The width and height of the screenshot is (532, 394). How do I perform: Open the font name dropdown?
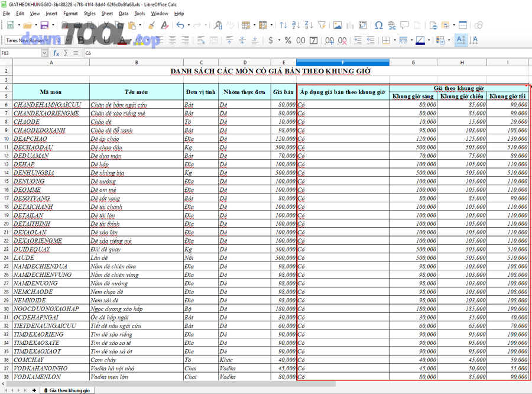pos(47,40)
